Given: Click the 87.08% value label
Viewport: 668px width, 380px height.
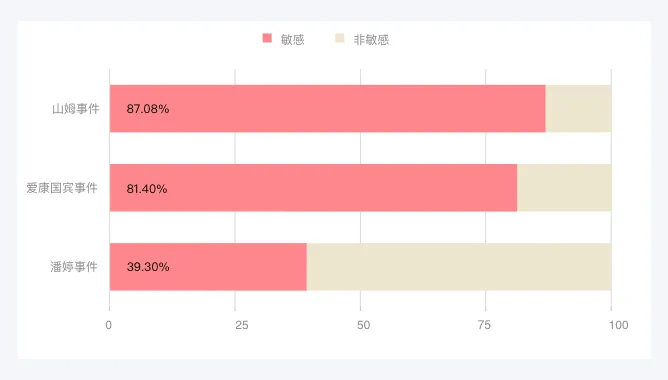Looking at the screenshot, I should point(148,109).
